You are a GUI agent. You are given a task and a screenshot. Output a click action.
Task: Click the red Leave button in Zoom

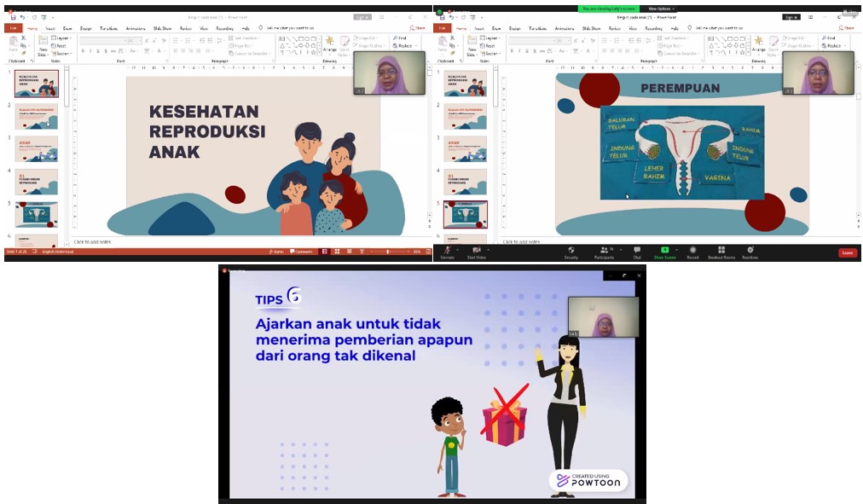tap(847, 252)
